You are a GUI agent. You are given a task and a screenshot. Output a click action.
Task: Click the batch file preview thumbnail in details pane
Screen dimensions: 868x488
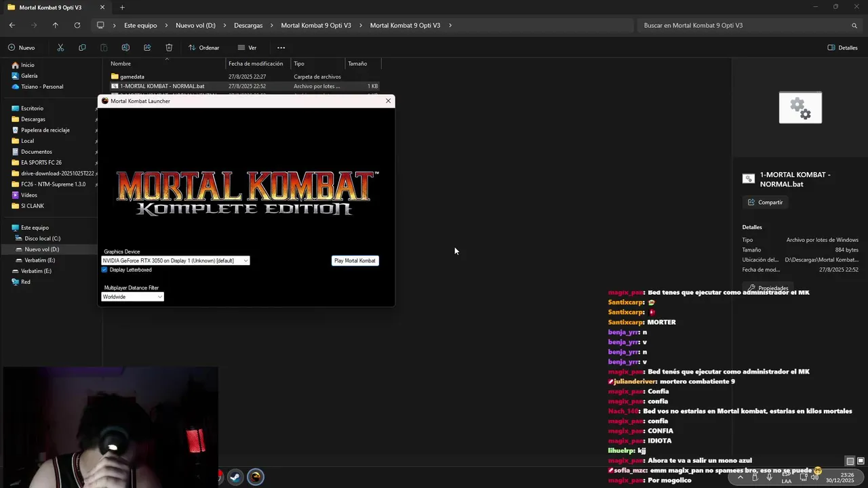coord(800,108)
